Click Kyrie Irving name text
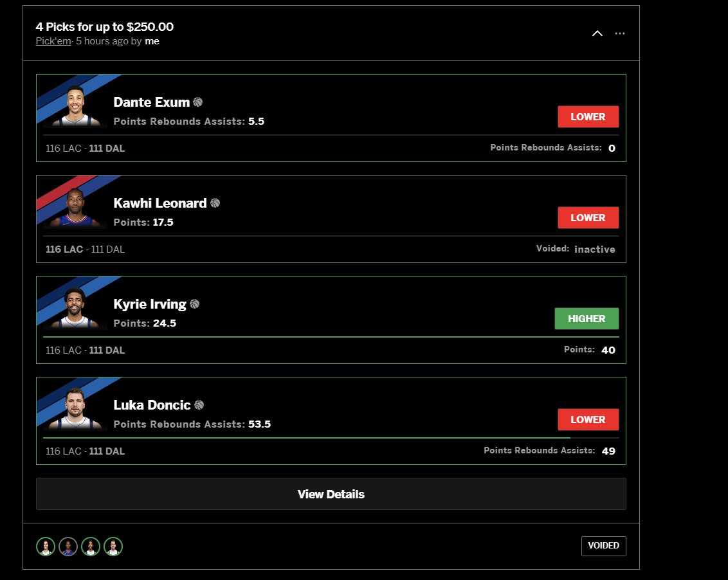The width and height of the screenshot is (728, 580). pyautogui.click(x=149, y=304)
